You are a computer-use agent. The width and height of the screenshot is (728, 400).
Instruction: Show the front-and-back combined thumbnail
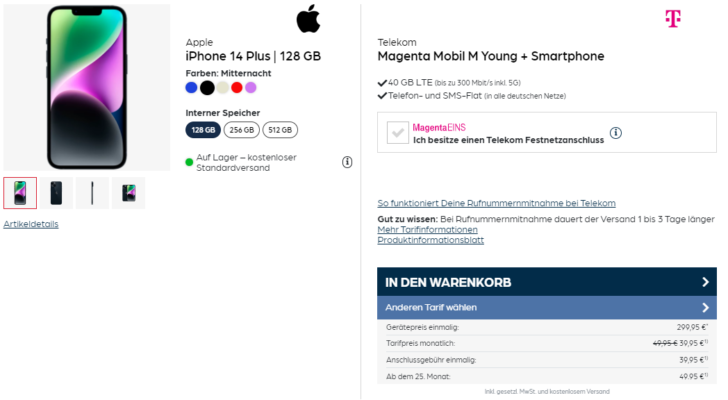[x=128, y=193]
